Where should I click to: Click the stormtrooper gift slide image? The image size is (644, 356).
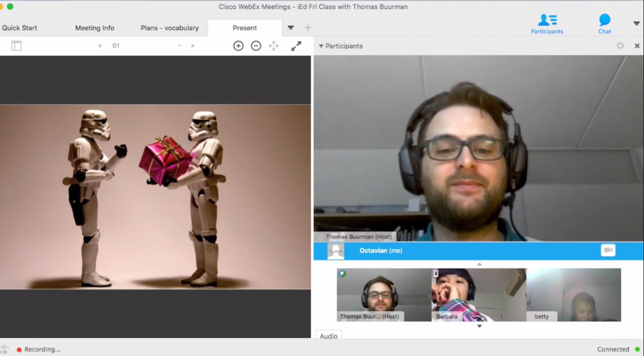click(155, 197)
